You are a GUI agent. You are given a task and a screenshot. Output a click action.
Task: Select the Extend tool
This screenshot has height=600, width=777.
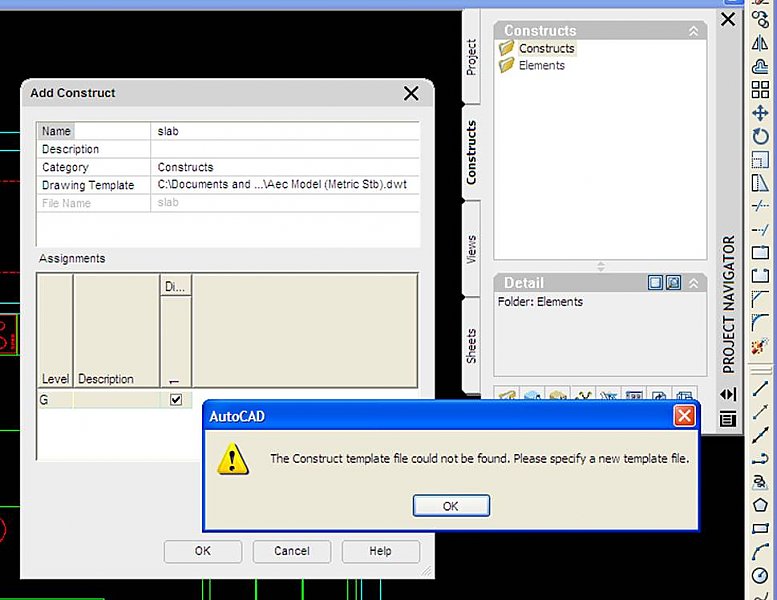click(760, 229)
